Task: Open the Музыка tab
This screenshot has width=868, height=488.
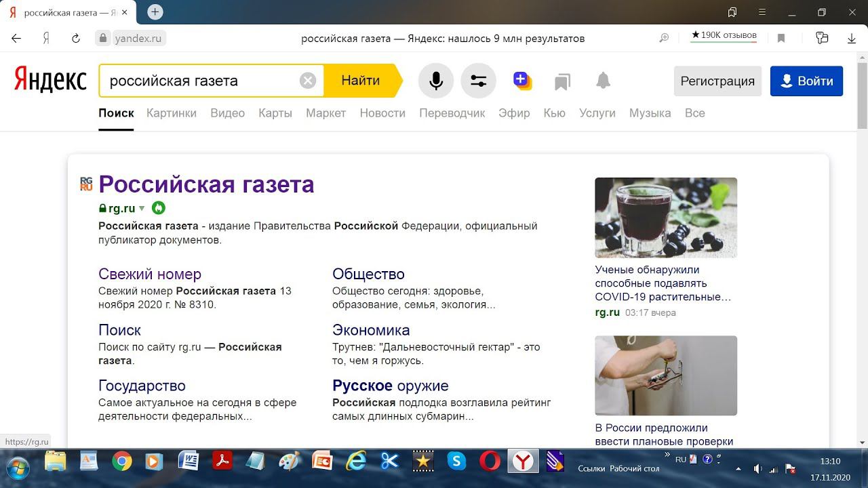Action: (650, 113)
